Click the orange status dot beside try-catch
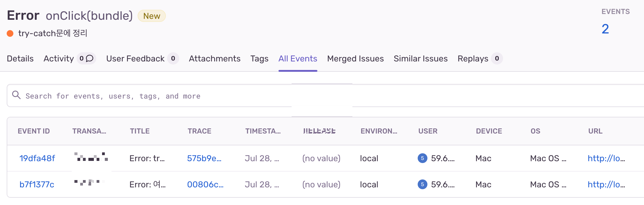Screen dimensions: 644x205 click(10, 33)
